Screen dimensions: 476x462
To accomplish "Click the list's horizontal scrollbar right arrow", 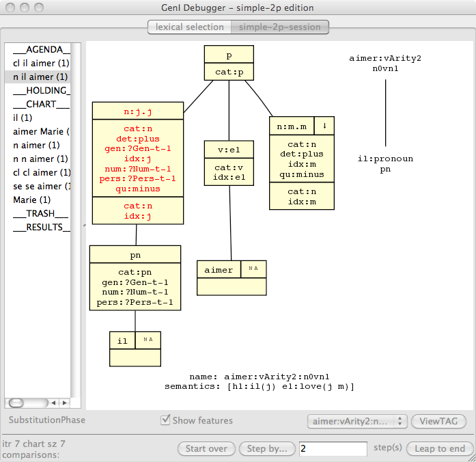I will pos(64,403).
